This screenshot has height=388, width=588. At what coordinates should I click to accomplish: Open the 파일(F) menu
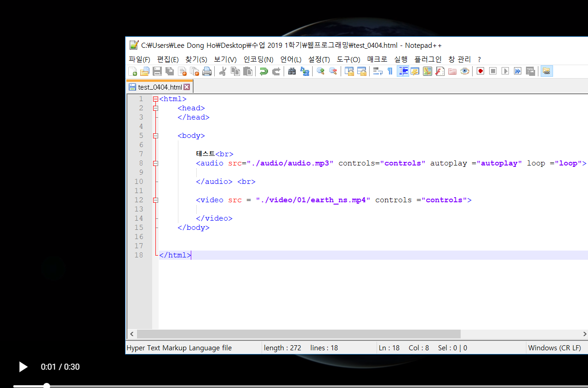[139, 59]
